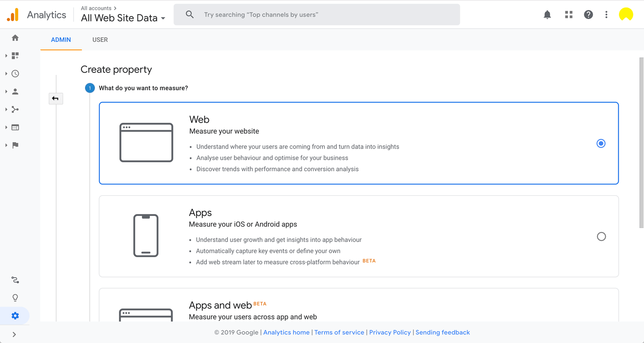Expand the sidebar with bottom chevron
The height and width of the screenshot is (343, 644).
tap(14, 334)
